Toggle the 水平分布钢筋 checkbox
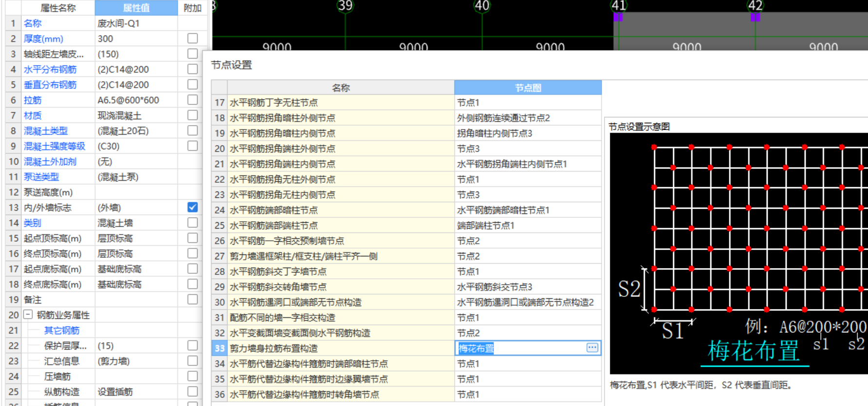868x406 pixels. 192,69
